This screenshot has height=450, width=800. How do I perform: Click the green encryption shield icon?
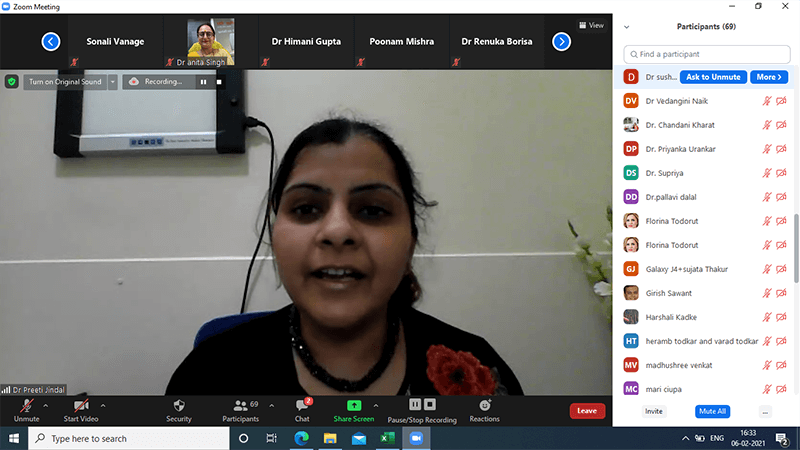(12, 81)
